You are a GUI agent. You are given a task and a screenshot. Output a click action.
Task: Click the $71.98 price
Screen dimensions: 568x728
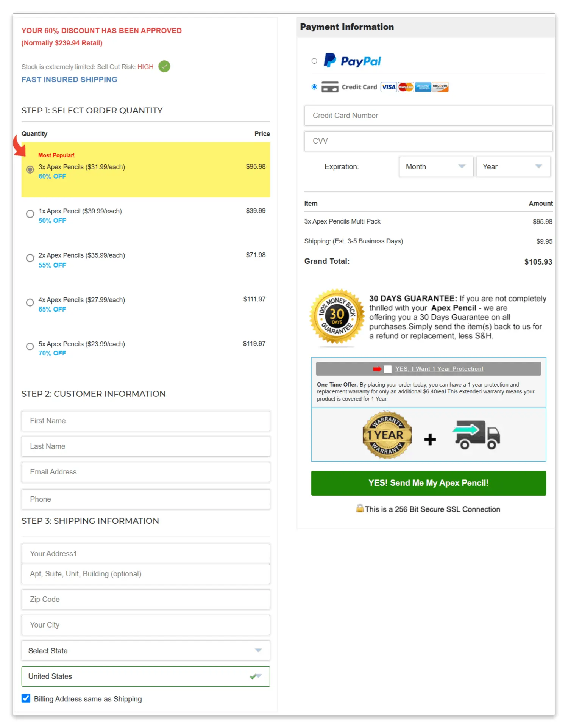pos(256,255)
